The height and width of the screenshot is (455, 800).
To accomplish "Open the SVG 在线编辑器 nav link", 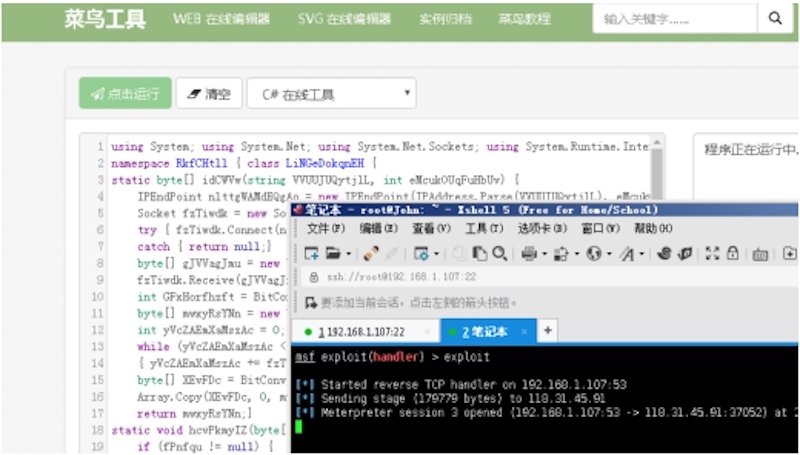I will click(344, 19).
